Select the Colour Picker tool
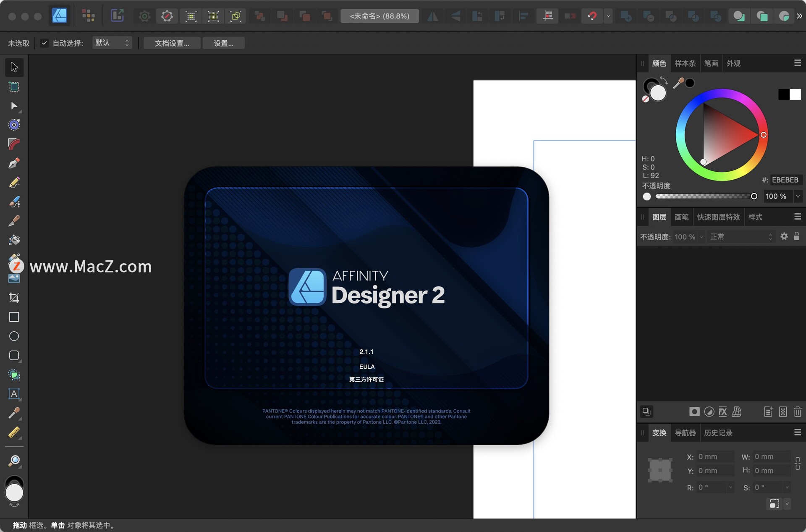This screenshot has height=532, width=806. (x=14, y=414)
